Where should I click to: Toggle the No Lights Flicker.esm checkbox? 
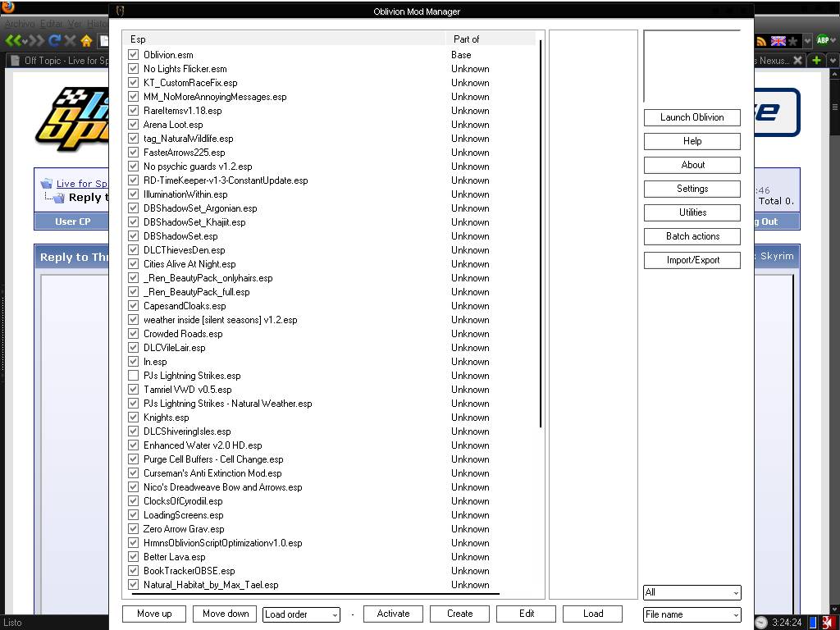click(134, 69)
